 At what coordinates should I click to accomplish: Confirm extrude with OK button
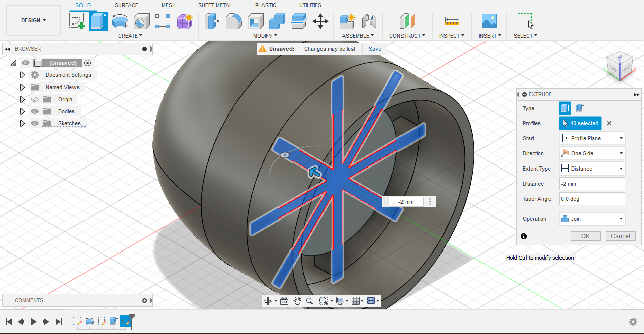coord(585,236)
